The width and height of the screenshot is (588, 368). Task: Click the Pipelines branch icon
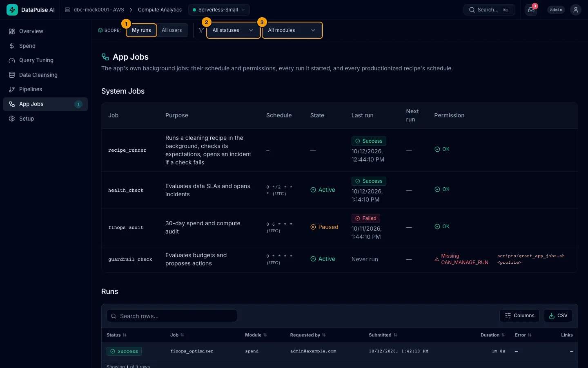[x=12, y=90]
